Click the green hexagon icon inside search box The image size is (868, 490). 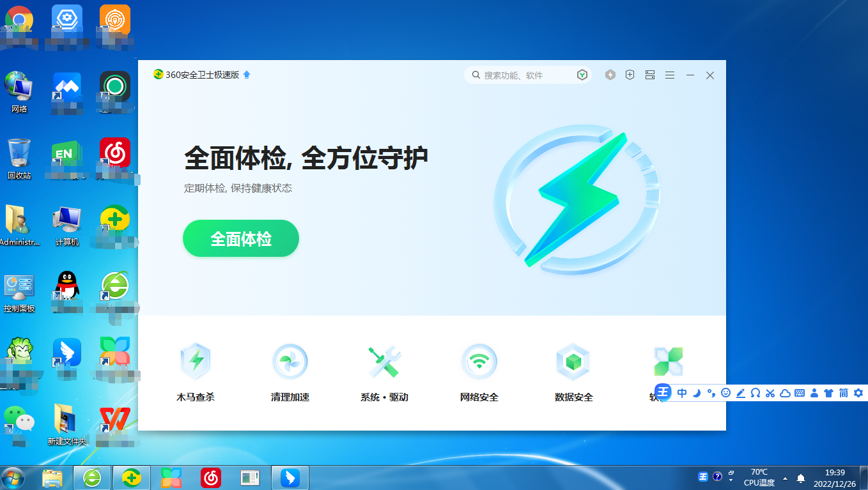pyautogui.click(x=582, y=75)
